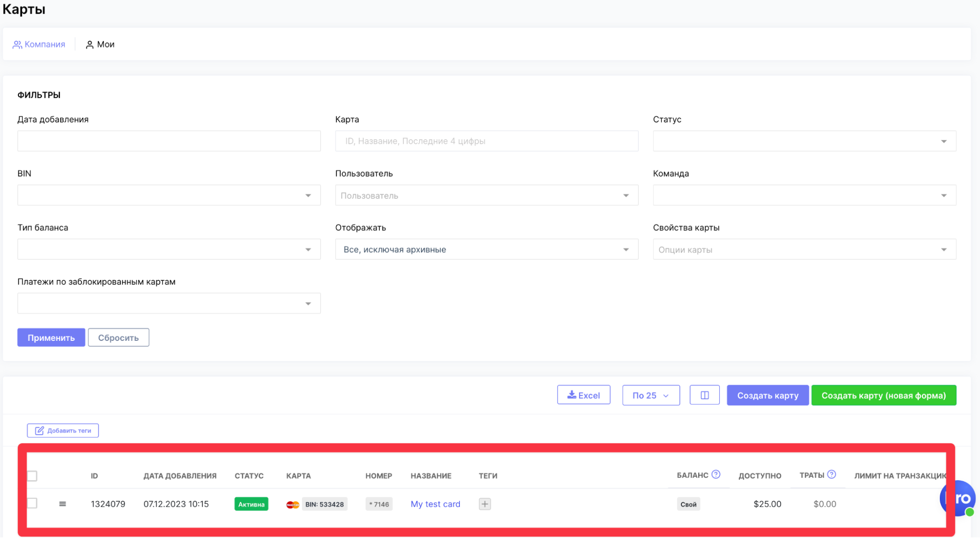Click the question mark icon next to Баланс
The height and width of the screenshot is (538, 980).
pos(716,475)
